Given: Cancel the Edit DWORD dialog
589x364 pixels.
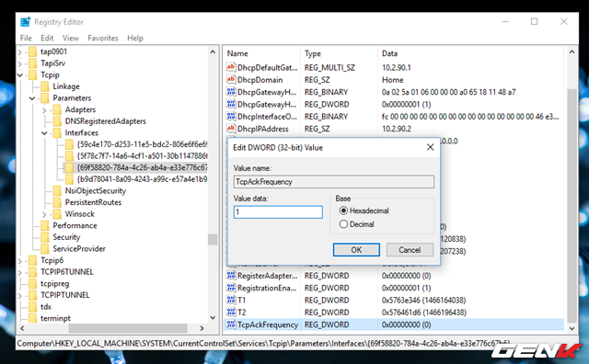Looking at the screenshot, I should (410, 250).
